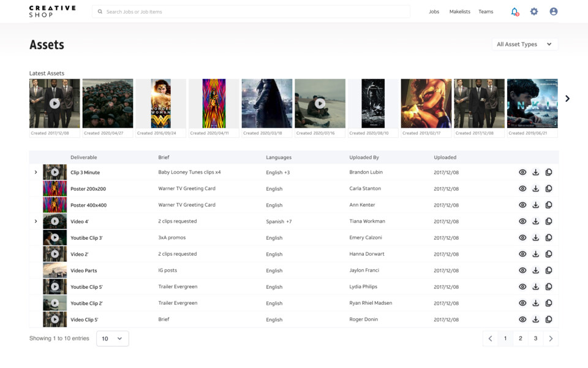Click the Search Jobs or Job Items field

click(251, 12)
